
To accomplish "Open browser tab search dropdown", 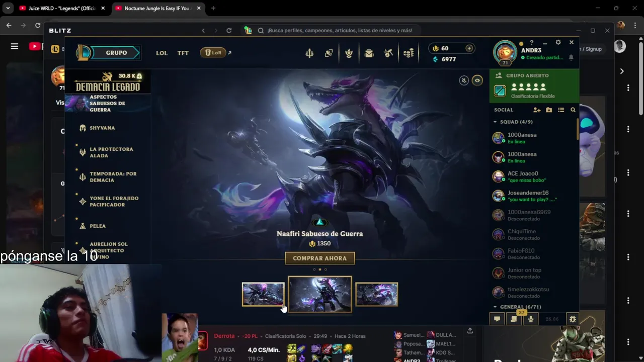I will pyautogui.click(x=8, y=8).
